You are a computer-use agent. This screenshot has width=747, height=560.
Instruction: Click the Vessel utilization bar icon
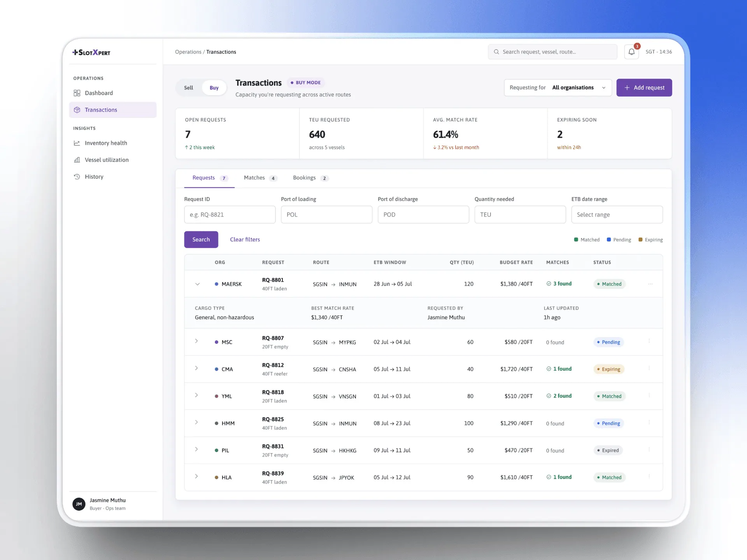click(x=77, y=160)
